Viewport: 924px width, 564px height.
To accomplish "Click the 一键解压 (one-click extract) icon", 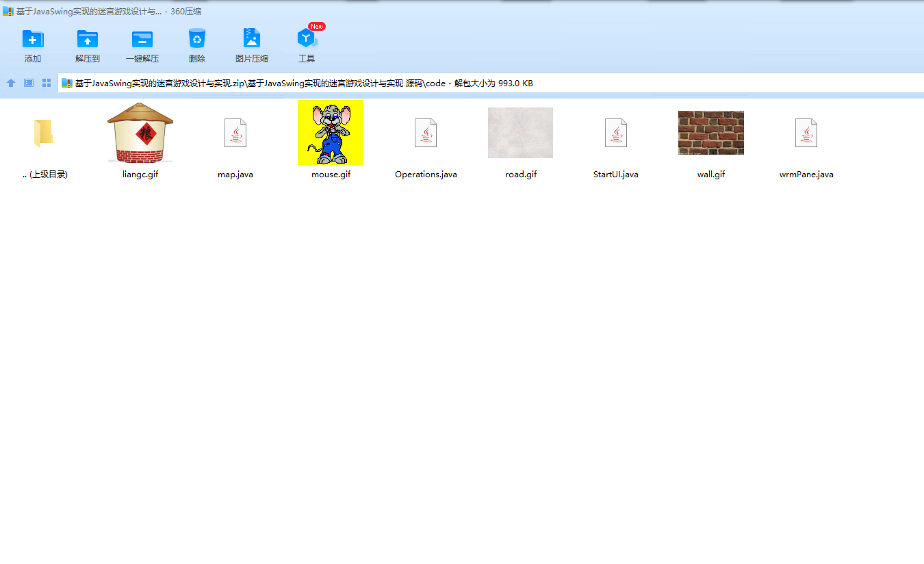I will pos(142,38).
